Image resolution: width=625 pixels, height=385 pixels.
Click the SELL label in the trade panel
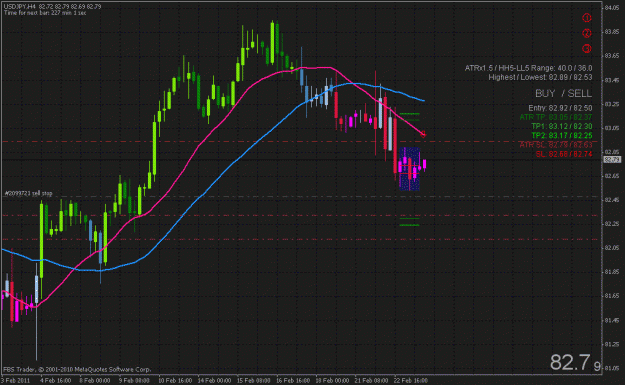(580, 93)
